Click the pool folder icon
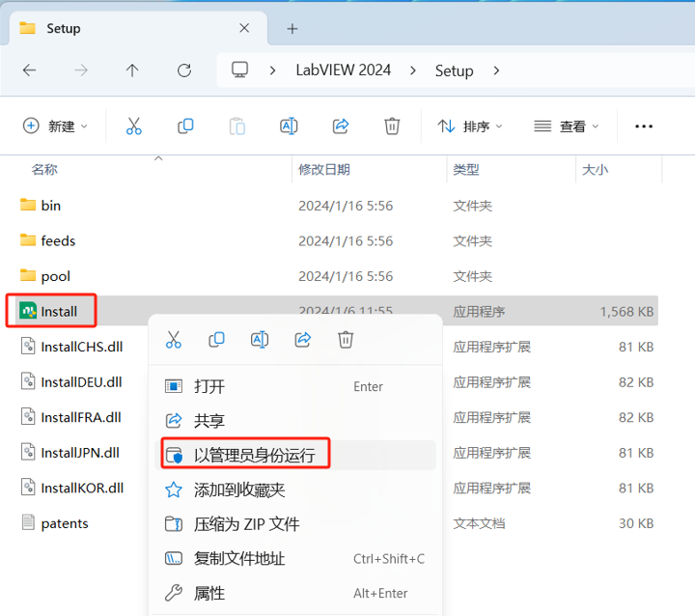The width and height of the screenshot is (695, 616). (x=28, y=275)
